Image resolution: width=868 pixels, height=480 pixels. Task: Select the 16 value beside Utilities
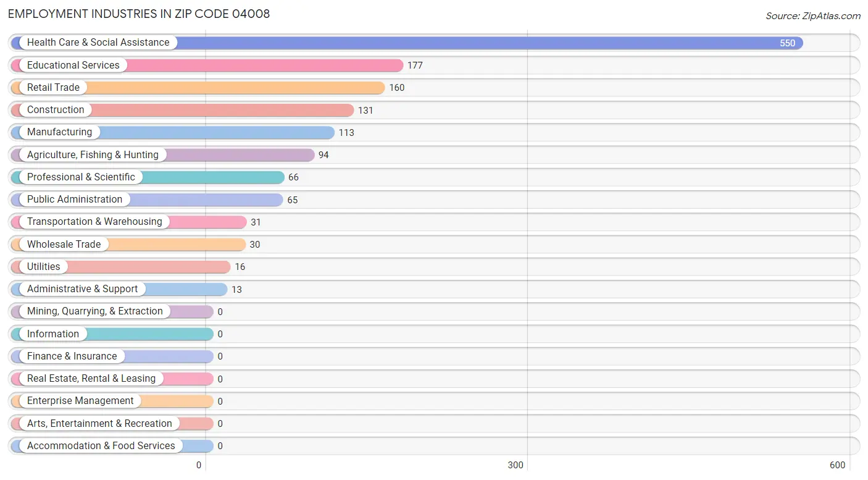tap(240, 267)
